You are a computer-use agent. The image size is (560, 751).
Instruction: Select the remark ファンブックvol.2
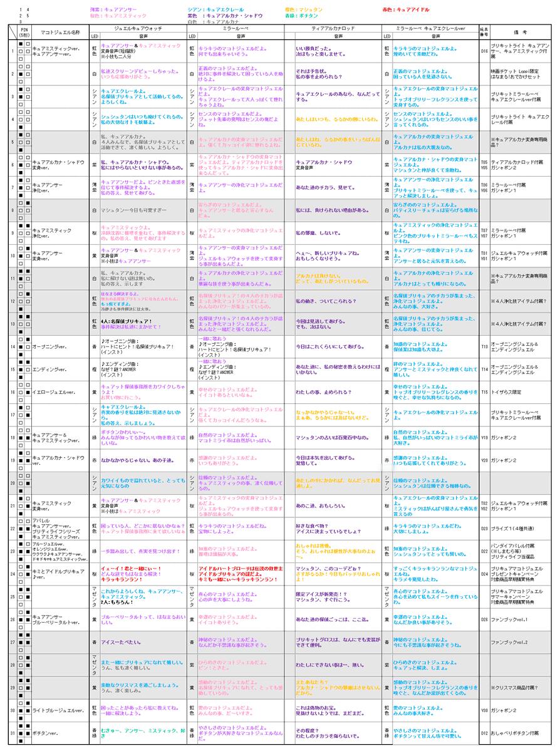point(509,642)
